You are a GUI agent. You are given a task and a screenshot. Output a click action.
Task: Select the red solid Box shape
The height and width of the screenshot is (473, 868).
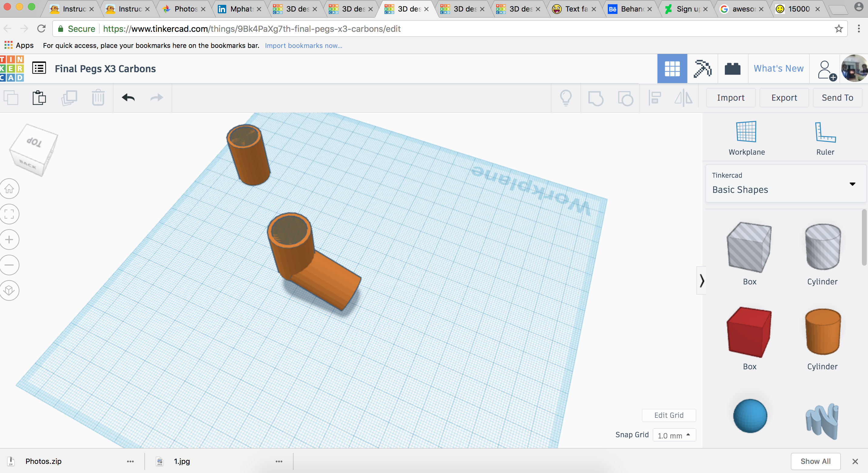(749, 333)
